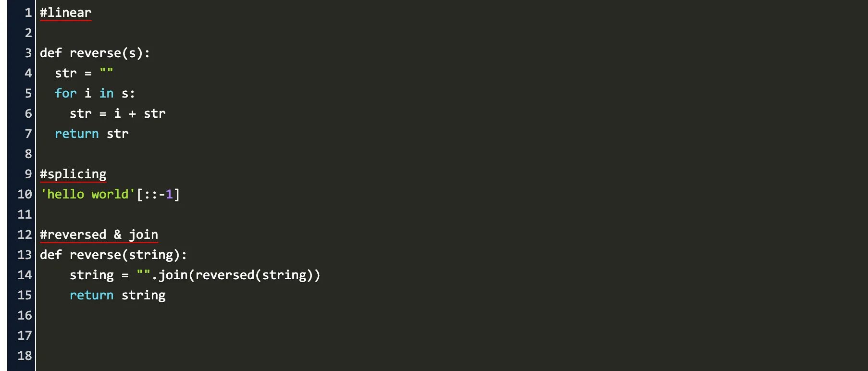Click line number 1 in the gutter
868x371 pixels.
tap(28, 12)
